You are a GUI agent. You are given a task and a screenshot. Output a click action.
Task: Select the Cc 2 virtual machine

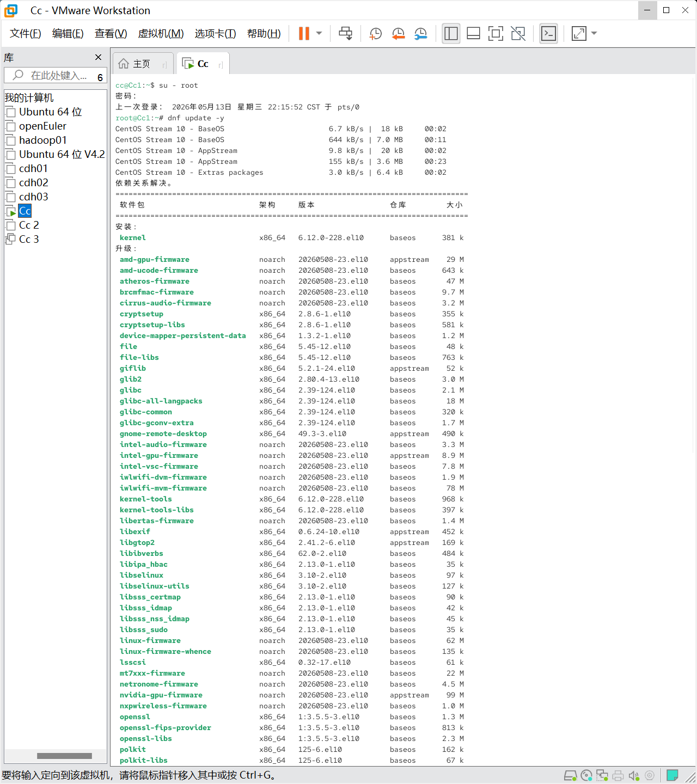pos(29,225)
